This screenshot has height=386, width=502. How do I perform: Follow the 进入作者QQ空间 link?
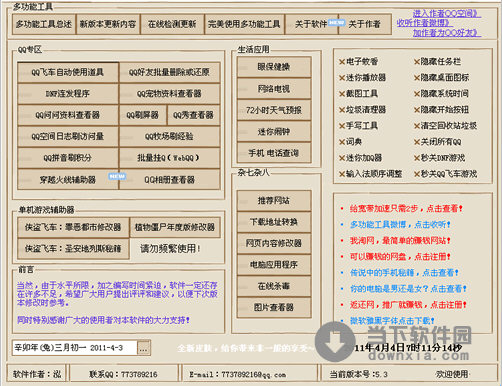(x=447, y=14)
